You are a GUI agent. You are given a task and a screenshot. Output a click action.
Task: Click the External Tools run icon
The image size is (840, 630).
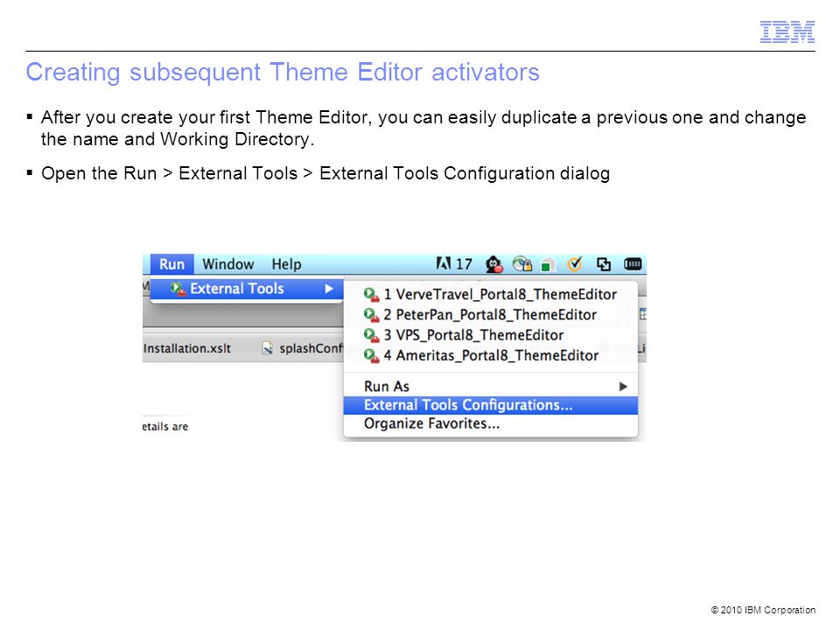[178, 290]
